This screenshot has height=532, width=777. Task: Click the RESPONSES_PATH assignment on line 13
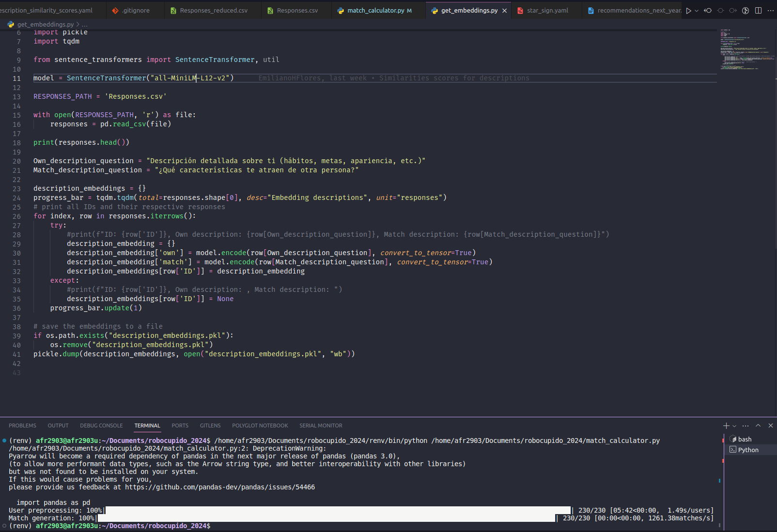pyautogui.click(x=100, y=96)
